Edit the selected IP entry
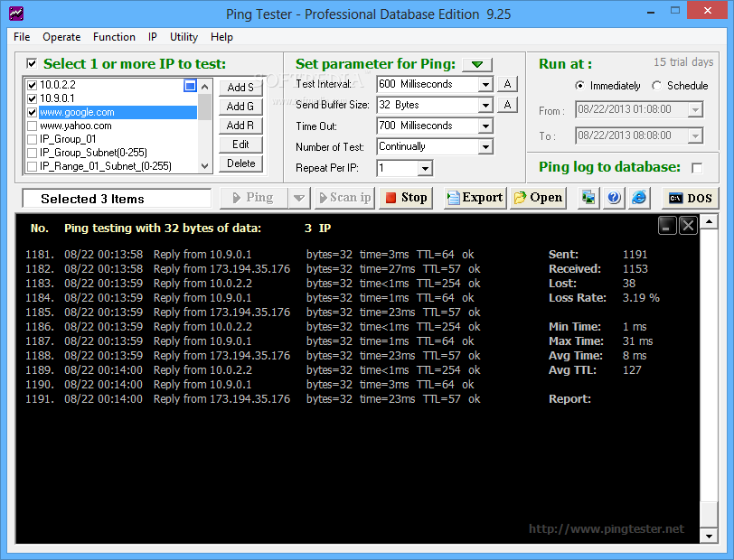Viewport: 734px width, 560px height. click(x=240, y=145)
